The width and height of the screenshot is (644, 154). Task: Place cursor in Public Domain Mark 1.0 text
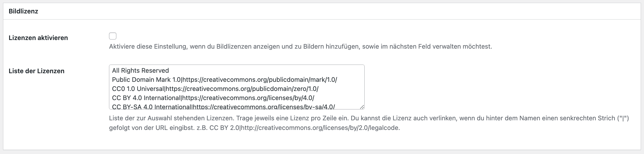point(146,80)
